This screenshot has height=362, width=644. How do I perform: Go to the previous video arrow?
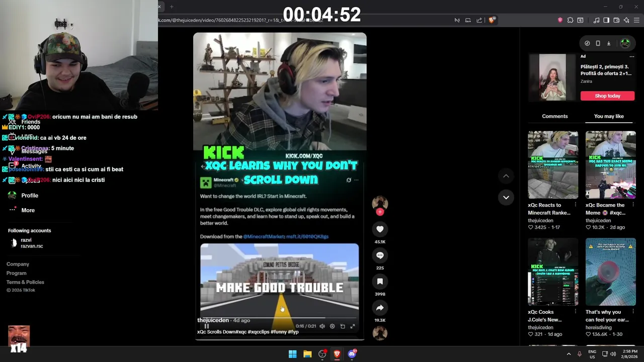pyautogui.click(x=506, y=176)
